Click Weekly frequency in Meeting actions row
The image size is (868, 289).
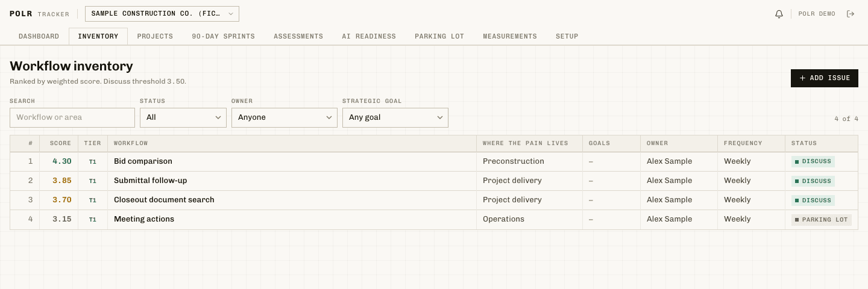[x=737, y=219]
